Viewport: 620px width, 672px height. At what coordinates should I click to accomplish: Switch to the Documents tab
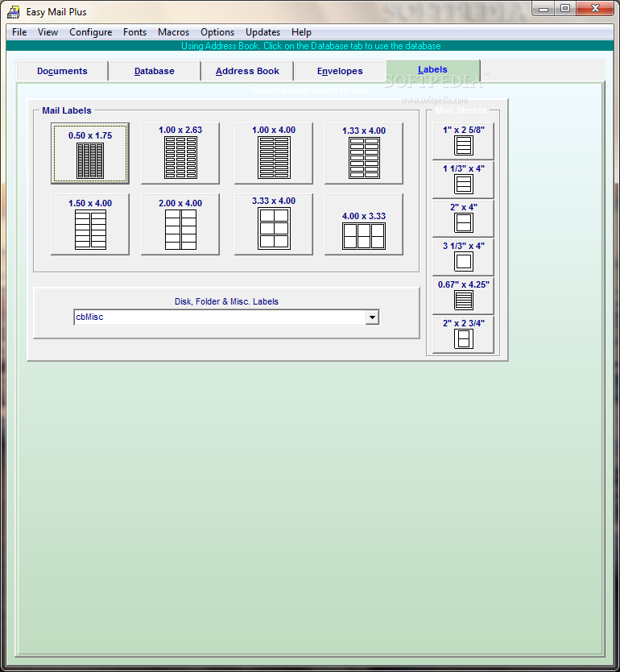62,71
